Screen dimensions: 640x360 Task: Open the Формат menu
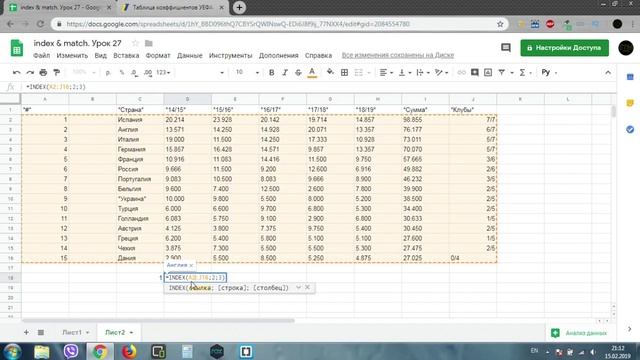[158, 56]
